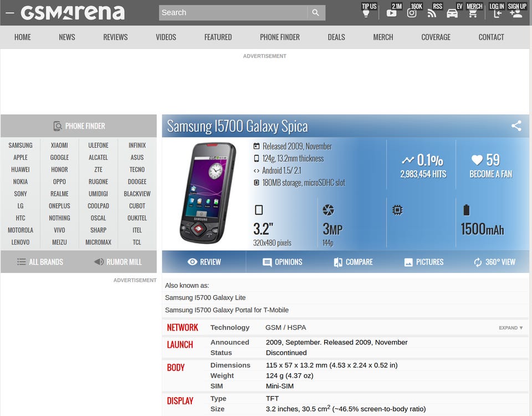Click into the Search input field
The height and width of the screenshot is (416, 532).
(233, 13)
